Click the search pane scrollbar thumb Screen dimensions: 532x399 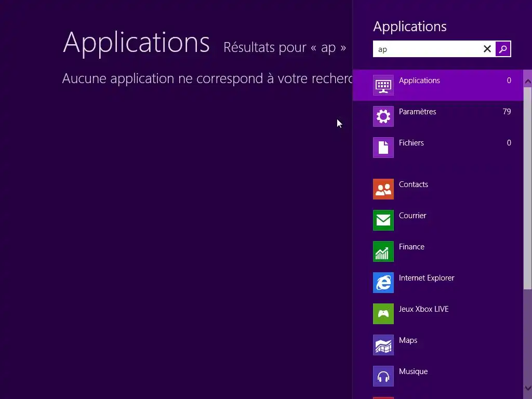click(x=528, y=188)
